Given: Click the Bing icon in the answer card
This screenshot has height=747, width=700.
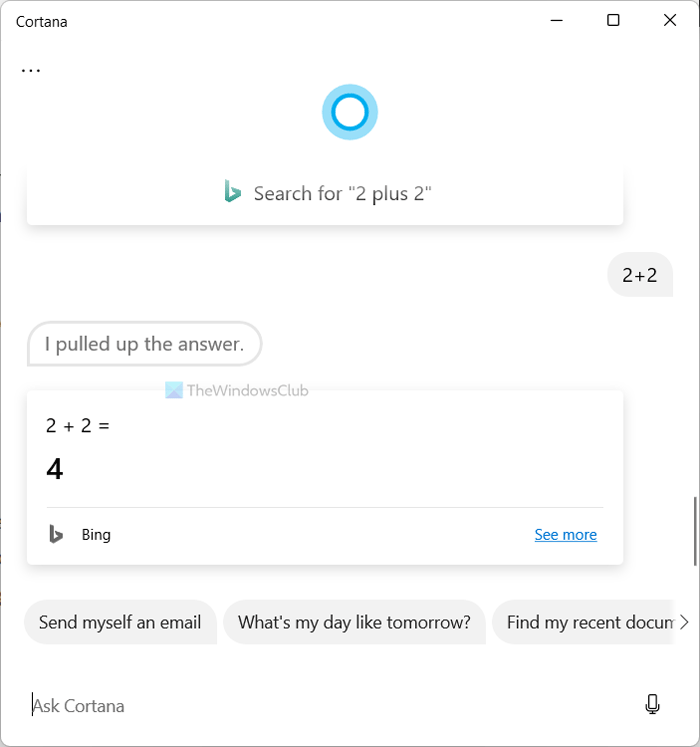Looking at the screenshot, I should (x=57, y=535).
